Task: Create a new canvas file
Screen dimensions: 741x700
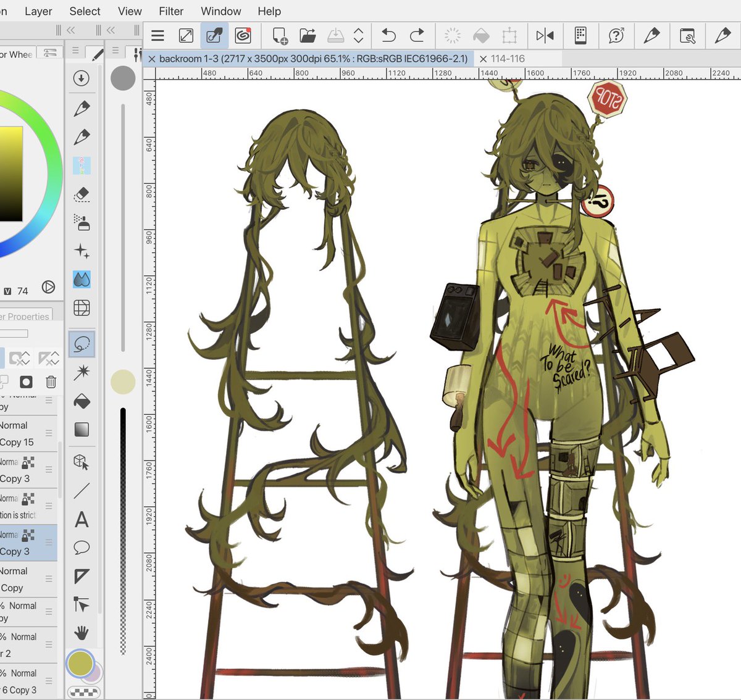Action: click(280, 36)
